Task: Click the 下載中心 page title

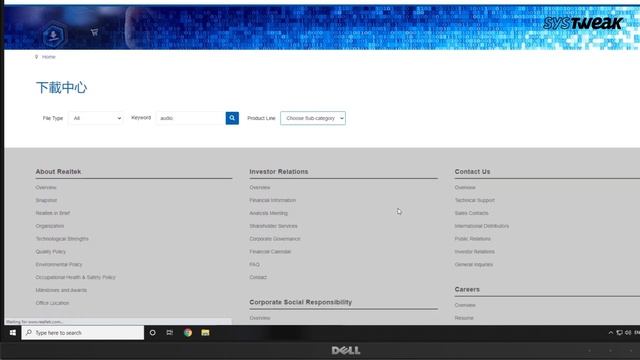Action: click(61, 88)
